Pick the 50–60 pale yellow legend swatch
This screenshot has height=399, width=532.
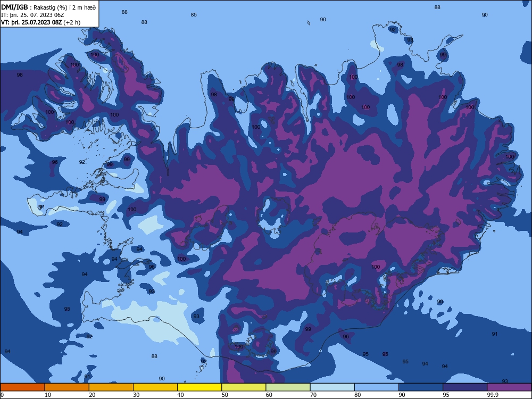click(x=244, y=387)
